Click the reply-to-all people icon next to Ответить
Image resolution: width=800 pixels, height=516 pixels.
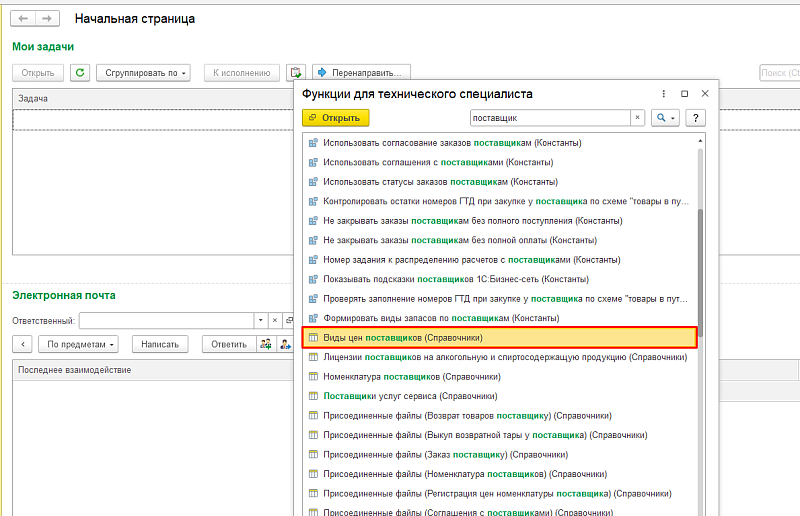[x=266, y=344]
